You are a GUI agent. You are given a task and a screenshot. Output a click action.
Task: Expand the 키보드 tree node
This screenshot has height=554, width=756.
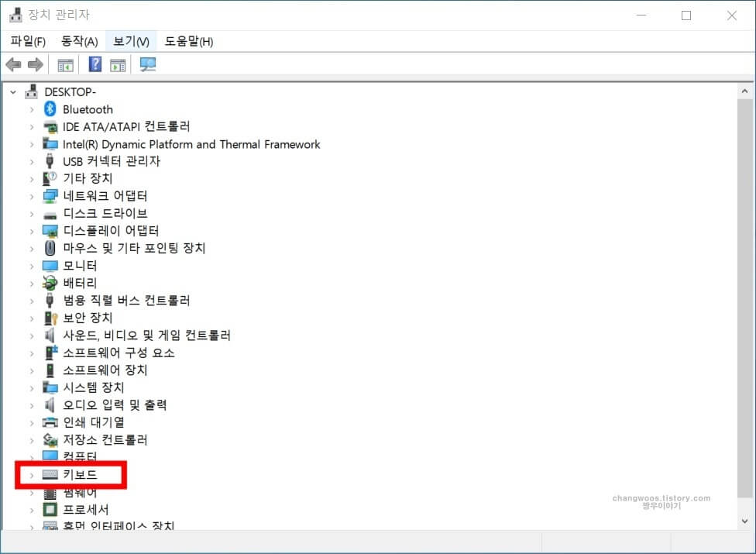31,475
